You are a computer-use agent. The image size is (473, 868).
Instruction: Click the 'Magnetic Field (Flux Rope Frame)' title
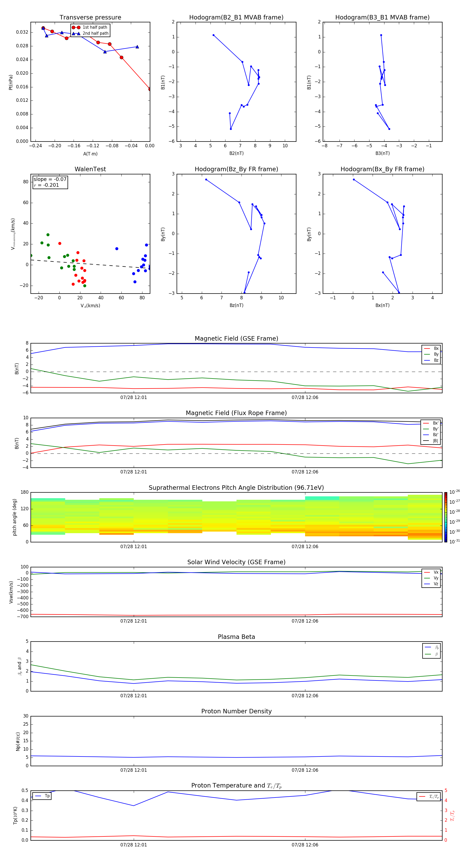(236, 413)
